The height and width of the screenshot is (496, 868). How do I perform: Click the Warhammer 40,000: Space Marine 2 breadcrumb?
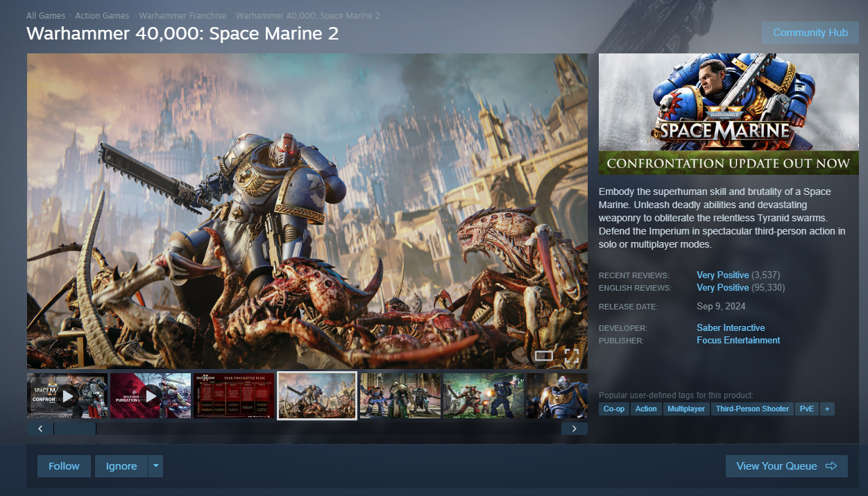tap(307, 15)
